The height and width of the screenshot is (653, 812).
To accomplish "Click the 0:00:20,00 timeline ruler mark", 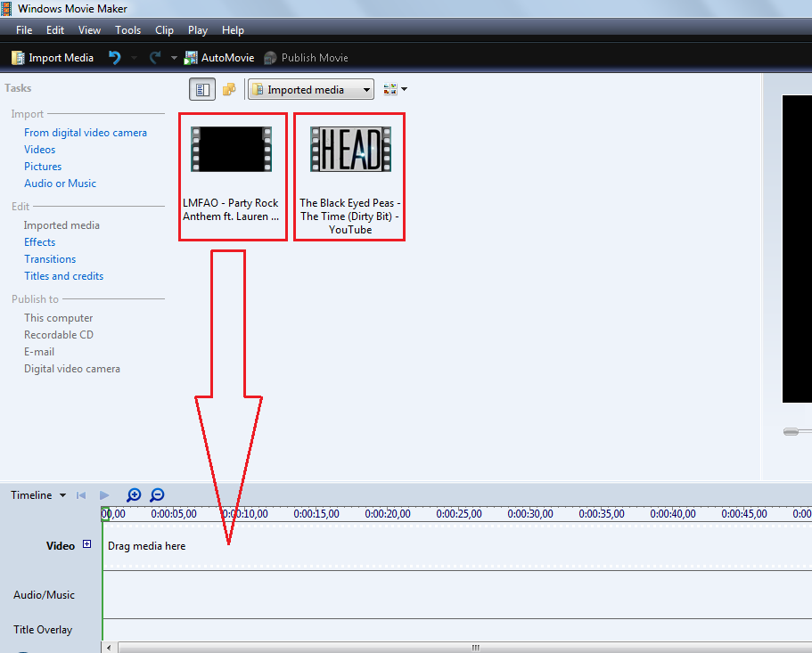I will tap(388, 514).
